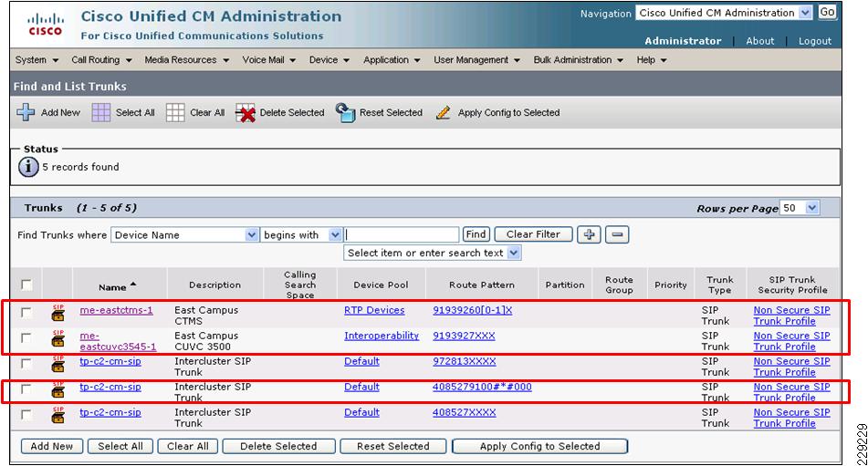Open route pattern 408527XXXX link
Viewport: 868px width, 466px height.
pos(464,412)
